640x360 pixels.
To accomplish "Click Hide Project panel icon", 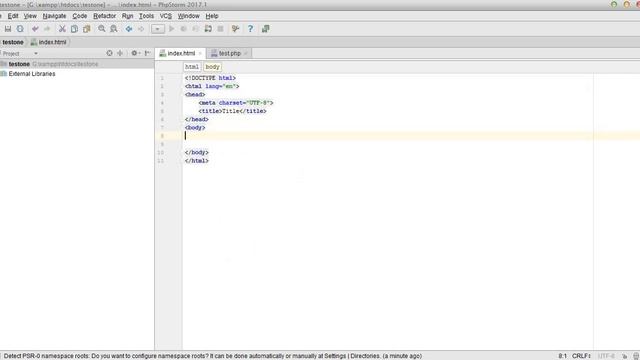I will point(147,53).
